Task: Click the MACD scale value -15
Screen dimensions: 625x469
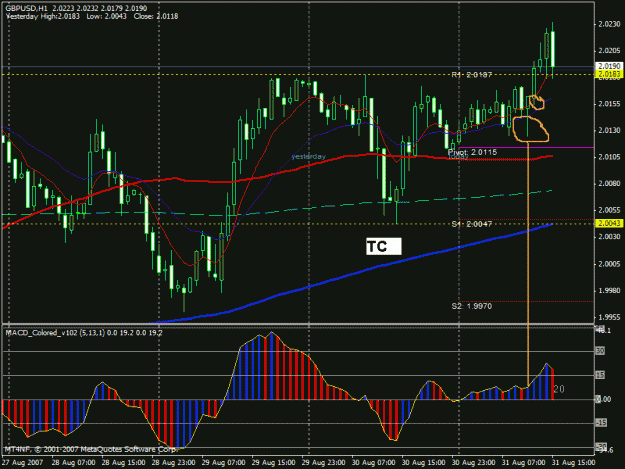Action: [601, 423]
